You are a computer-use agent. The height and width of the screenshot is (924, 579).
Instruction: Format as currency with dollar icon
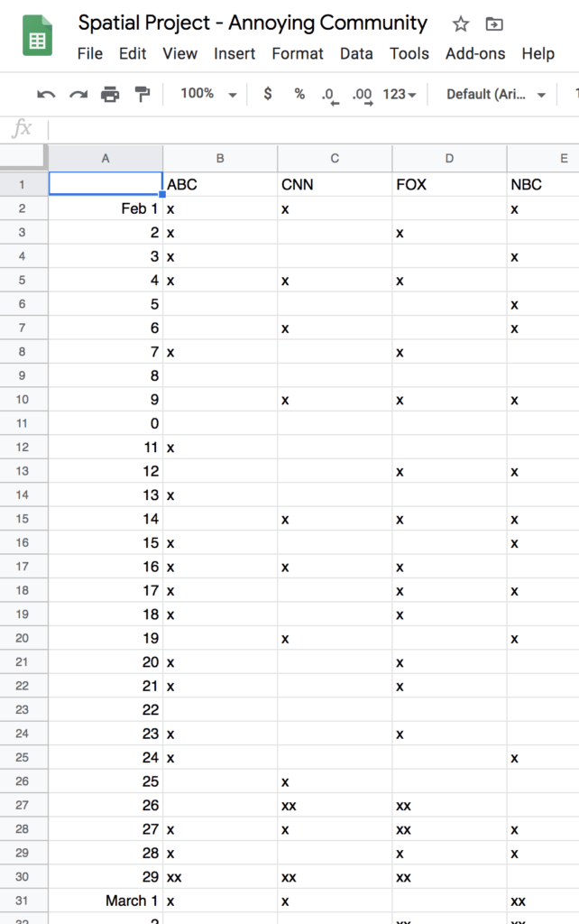(268, 94)
